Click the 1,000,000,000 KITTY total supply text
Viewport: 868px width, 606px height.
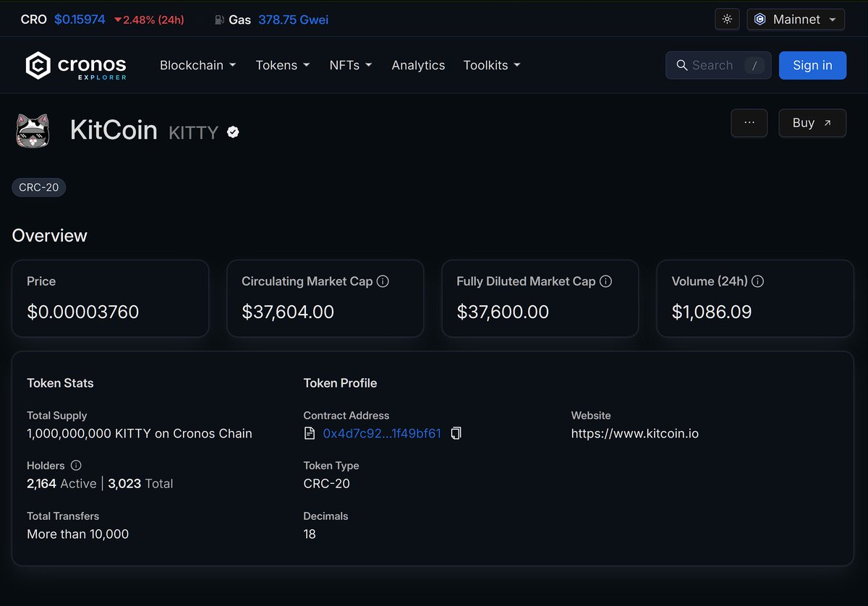(140, 434)
